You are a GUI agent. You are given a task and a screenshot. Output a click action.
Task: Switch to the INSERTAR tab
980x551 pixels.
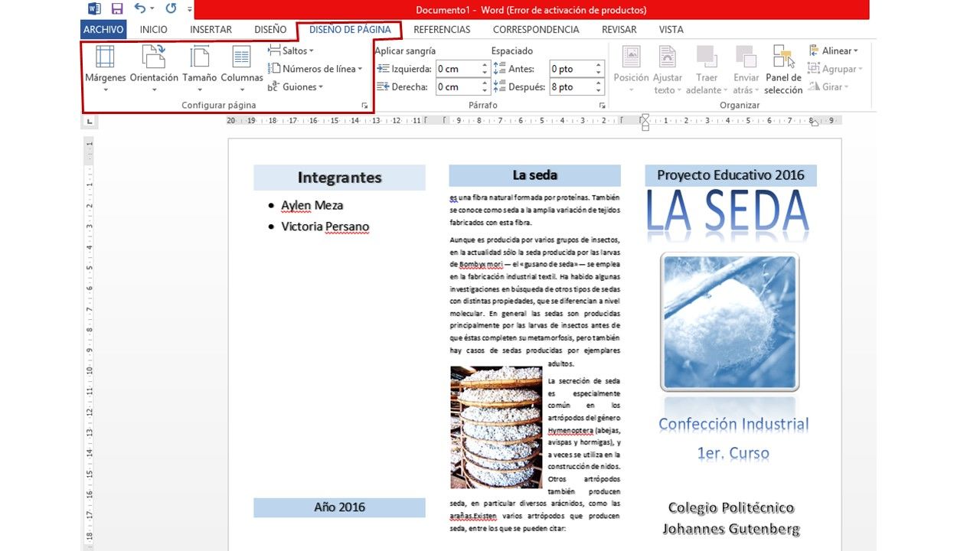tap(211, 30)
